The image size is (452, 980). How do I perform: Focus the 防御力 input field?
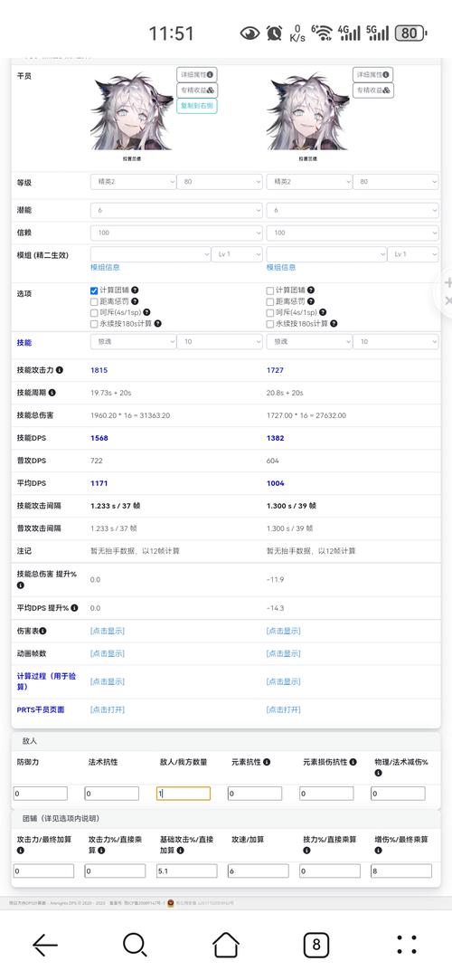pyautogui.click(x=40, y=794)
